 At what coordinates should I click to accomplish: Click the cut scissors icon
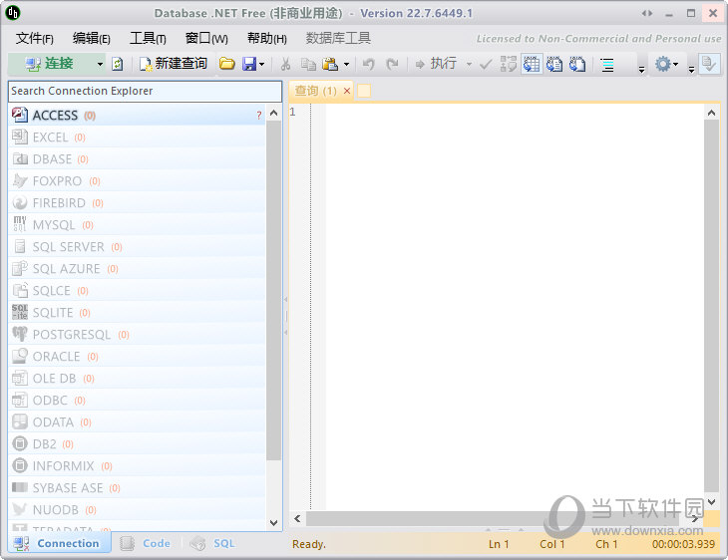(285, 64)
